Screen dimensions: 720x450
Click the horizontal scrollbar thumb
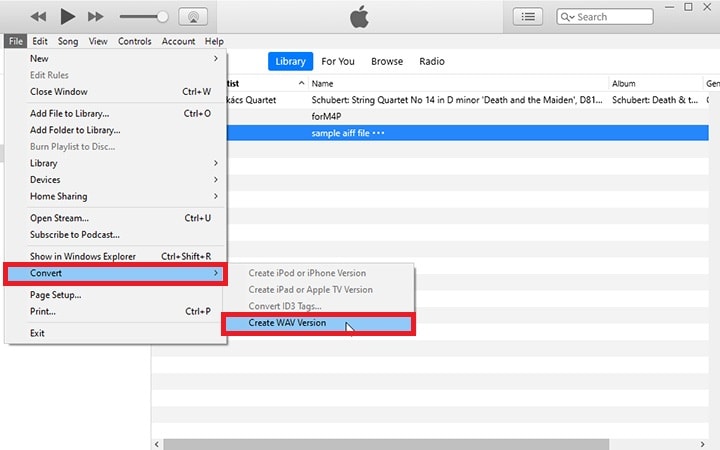point(386,444)
